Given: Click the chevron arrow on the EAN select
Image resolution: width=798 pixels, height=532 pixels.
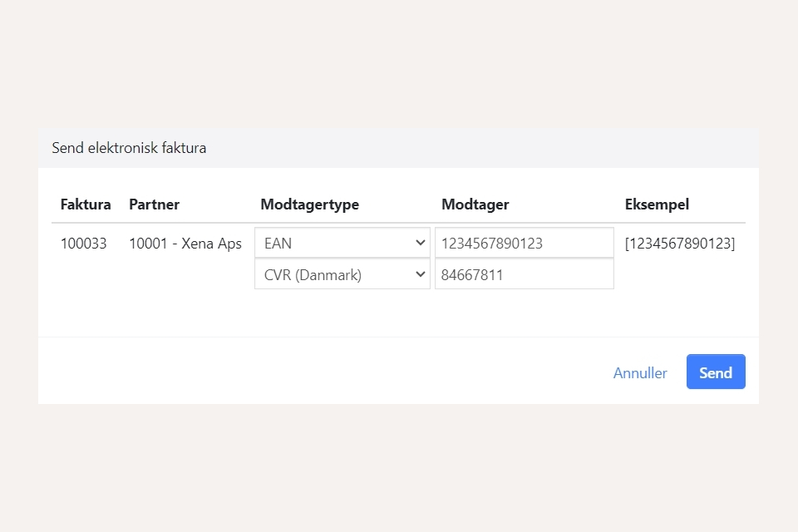Looking at the screenshot, I should tap(418, 244).
